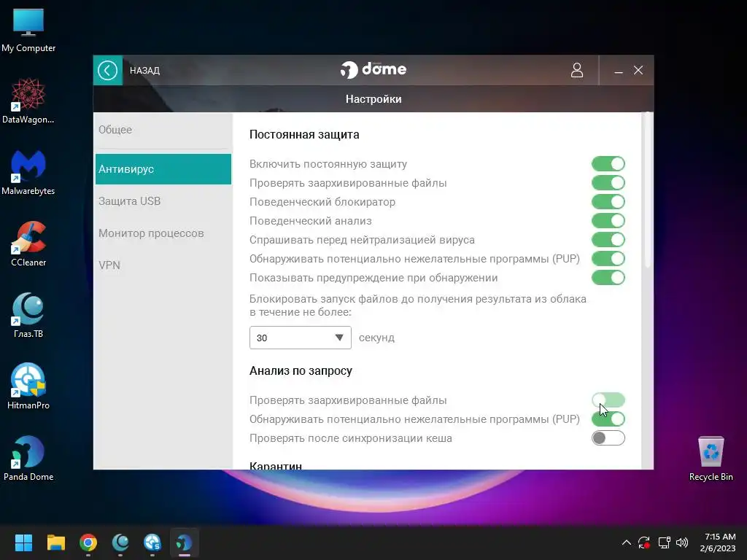The height and width of the screenshot is (560, 747).
Task: Toggle PUP detection under Анализ по запросу
Action: [x=608, y=419]
